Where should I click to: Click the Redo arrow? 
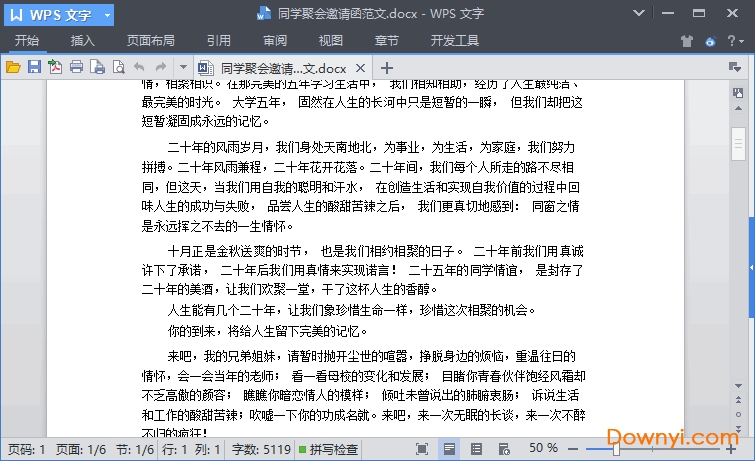[161, 67]
